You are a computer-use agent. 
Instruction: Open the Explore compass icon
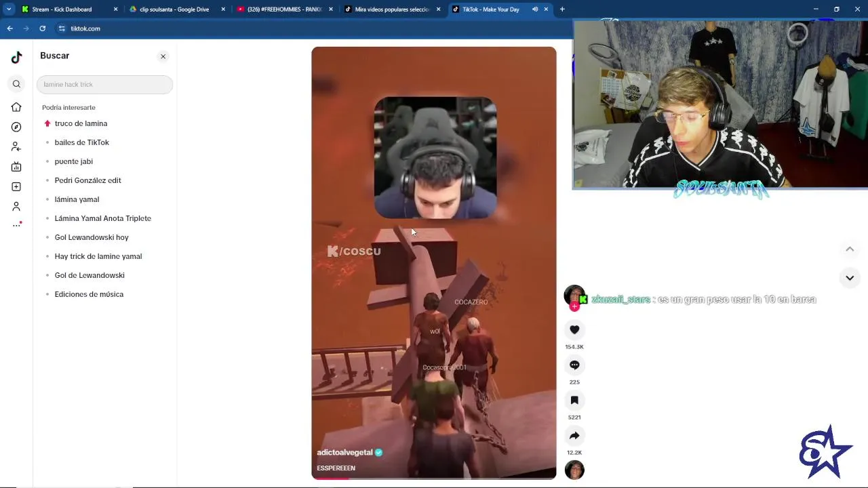[16, 127]
